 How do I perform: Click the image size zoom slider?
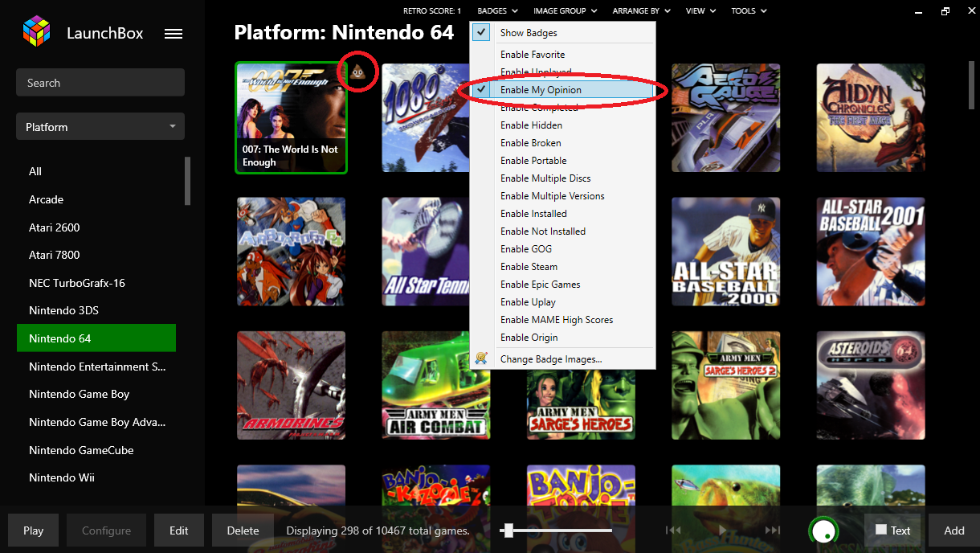555,530
